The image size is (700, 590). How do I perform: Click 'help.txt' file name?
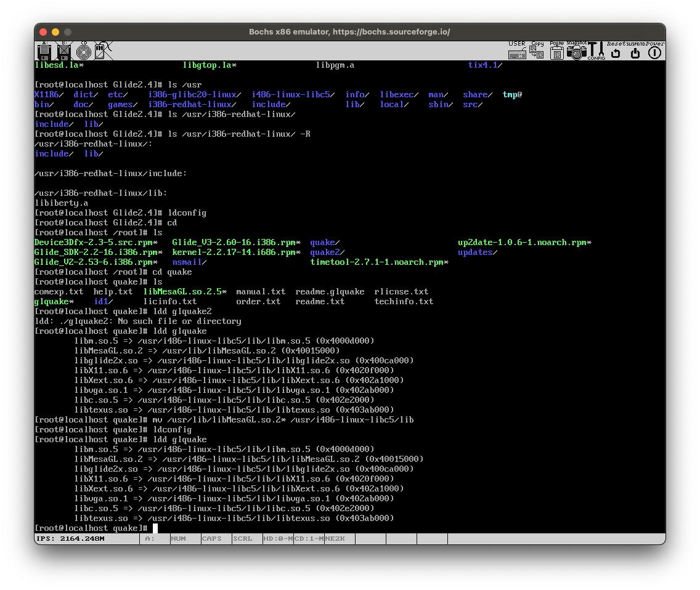point(113,292)
